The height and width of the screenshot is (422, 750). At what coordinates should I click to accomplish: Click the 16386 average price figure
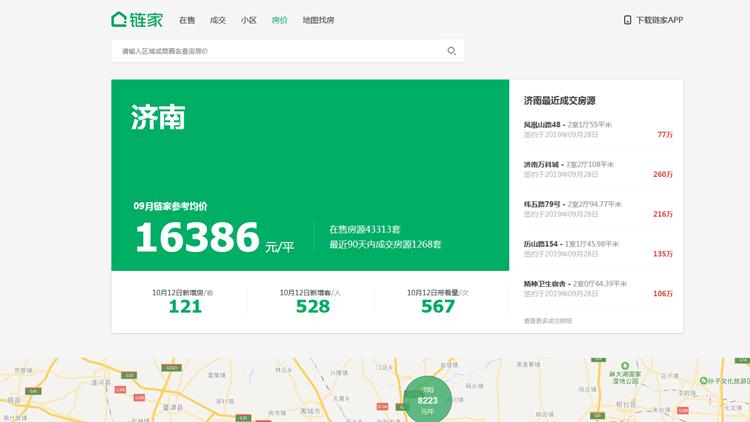click(x=198, y=237)
